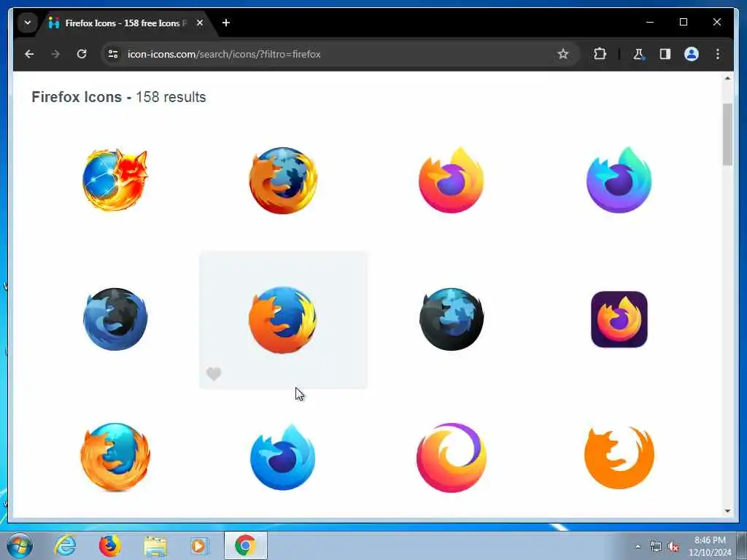Switch to the Firefox Icons tab
Screen dimensions: 747x560
point(125,23)
